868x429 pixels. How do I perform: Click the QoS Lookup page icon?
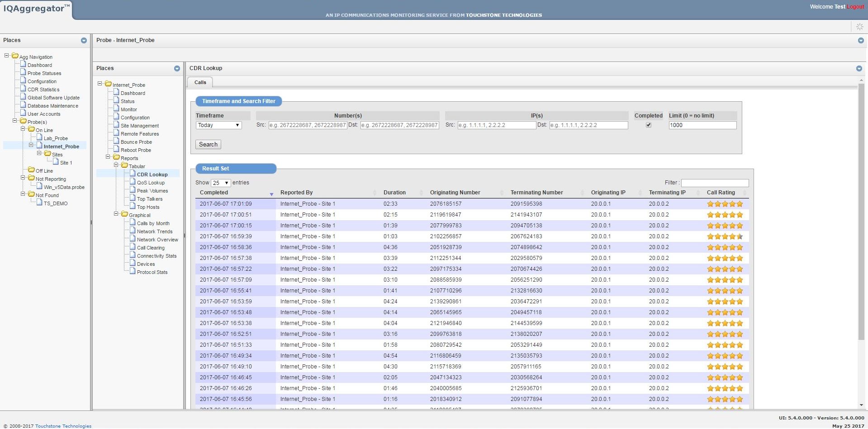[133, 182]
